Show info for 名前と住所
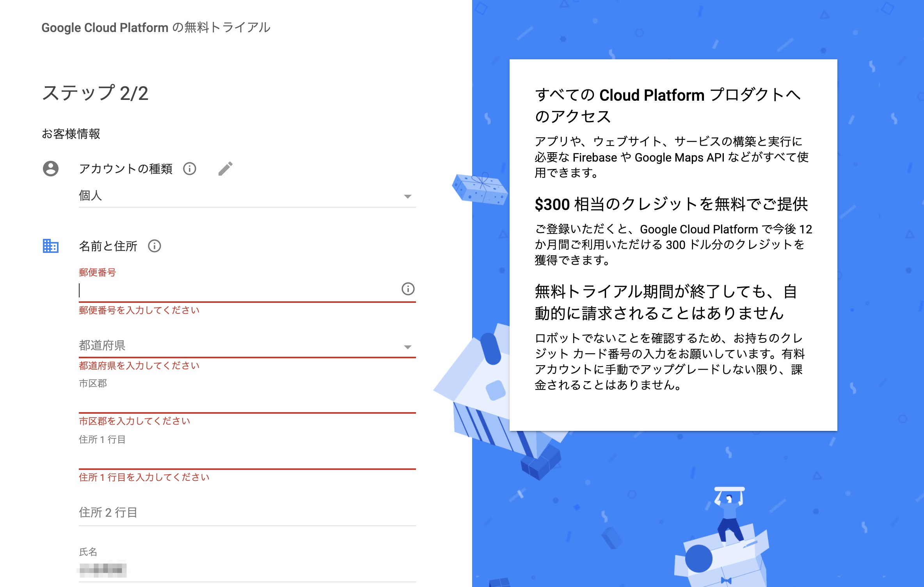This screenshot has width=924, height=587. (155, 246)
